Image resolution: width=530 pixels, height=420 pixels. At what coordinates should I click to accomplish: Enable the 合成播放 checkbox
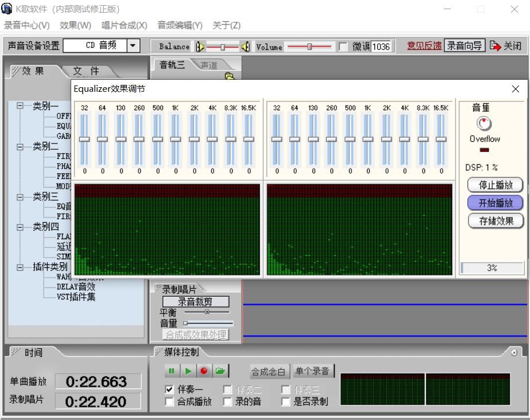click(x=170, y=402)
